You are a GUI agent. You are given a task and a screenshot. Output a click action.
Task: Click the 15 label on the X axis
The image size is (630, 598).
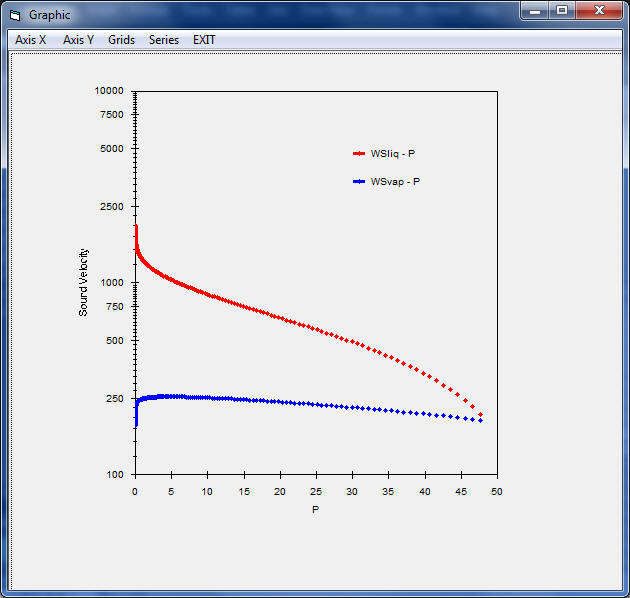click(244, 492)
